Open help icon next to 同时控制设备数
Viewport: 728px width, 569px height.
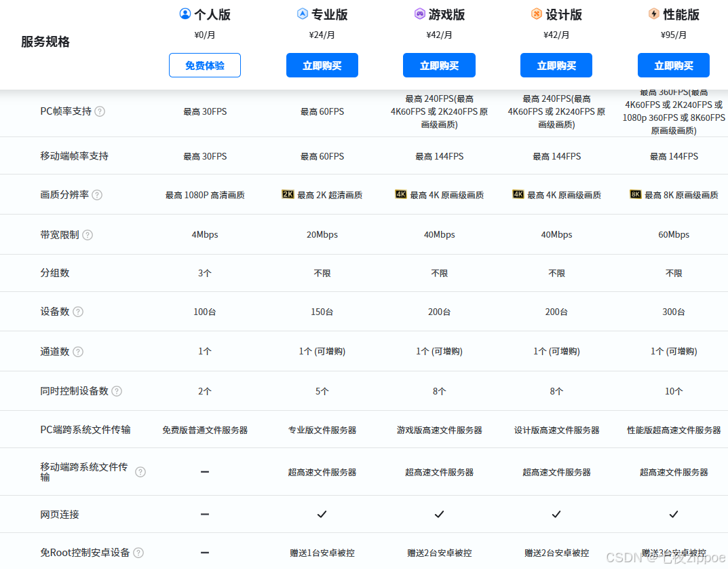(x=117, y=391)
